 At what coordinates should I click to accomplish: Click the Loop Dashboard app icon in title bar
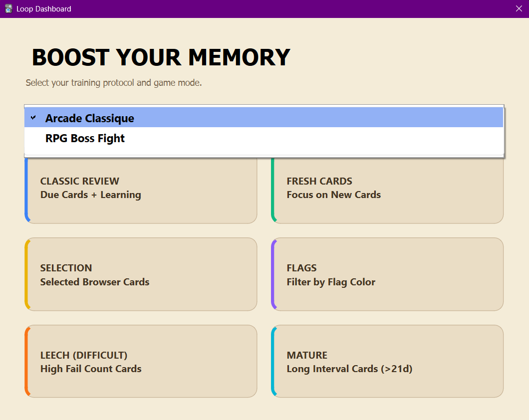click(x=7, y=8)
